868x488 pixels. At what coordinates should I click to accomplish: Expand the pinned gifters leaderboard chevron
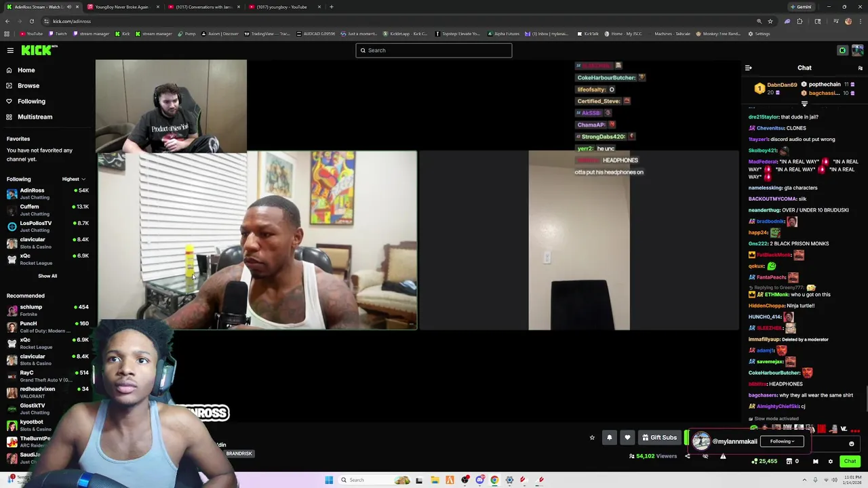[x=804, y=104]
